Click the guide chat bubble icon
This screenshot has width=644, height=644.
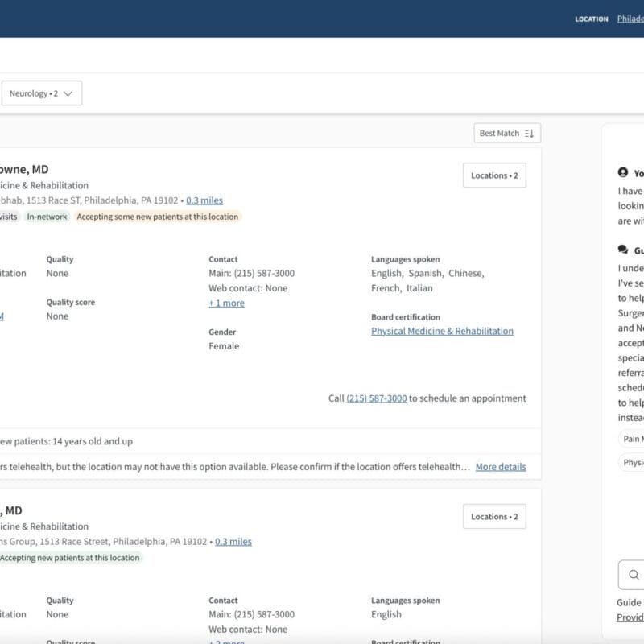click(622, 250)
